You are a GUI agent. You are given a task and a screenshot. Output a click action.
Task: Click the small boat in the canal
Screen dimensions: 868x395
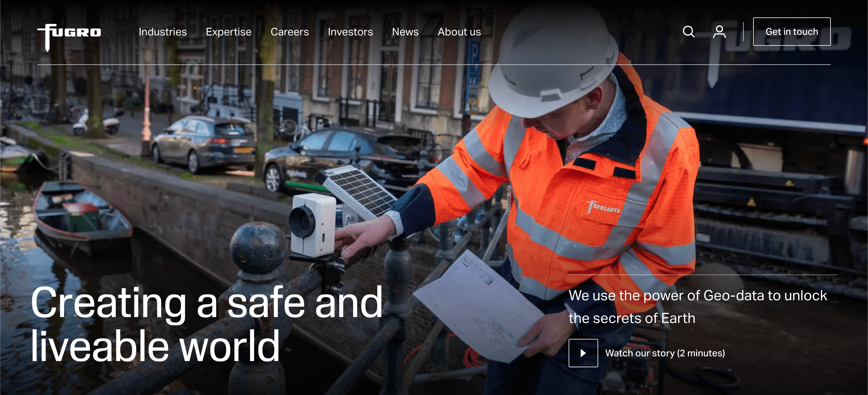[x=81, y=214]
